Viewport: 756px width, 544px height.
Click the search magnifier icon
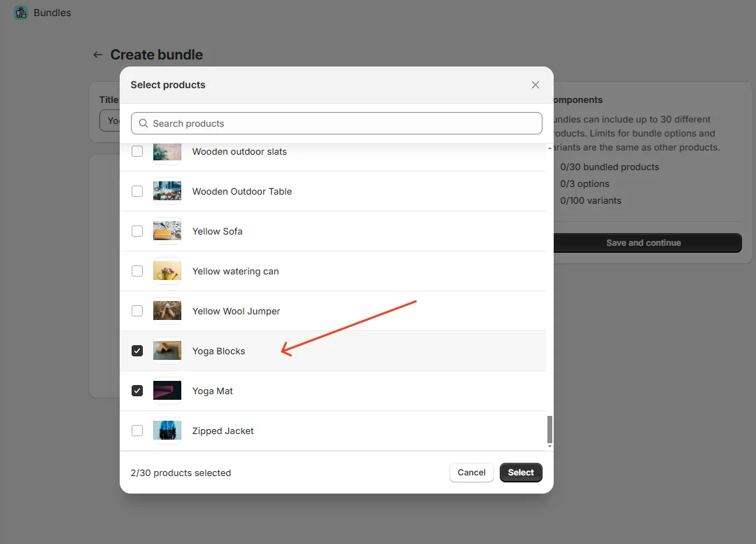click(143, 123)
